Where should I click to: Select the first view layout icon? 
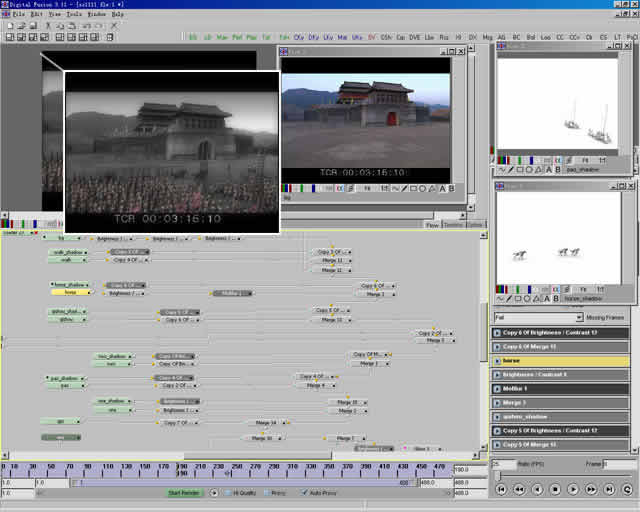[10, 37]
